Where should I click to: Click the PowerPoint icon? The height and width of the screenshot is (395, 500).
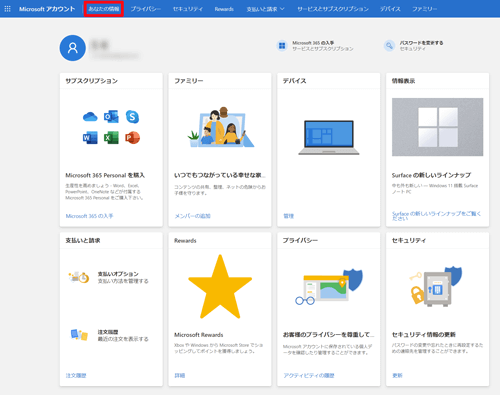click(x=132, y=138)
